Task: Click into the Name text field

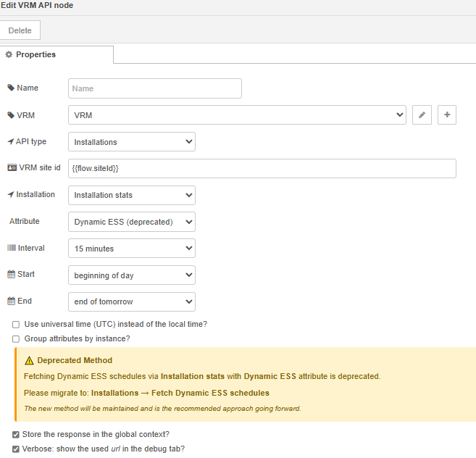Action: tap(155, 88)
